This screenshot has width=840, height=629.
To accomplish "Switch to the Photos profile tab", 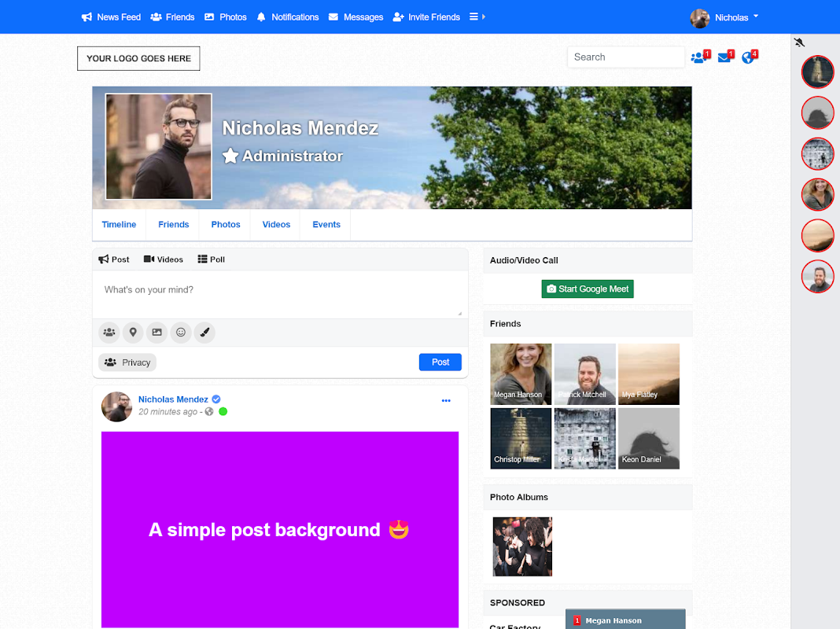I will 226,224.
